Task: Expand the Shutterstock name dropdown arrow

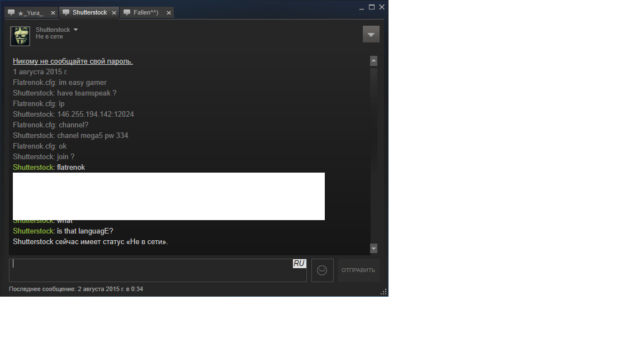Action: [x=75, y=30]
